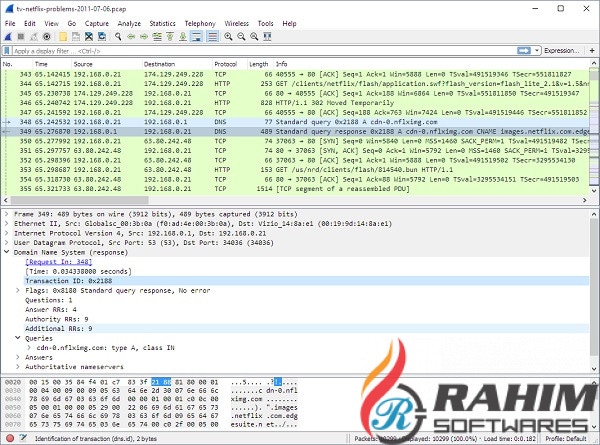The height and width of the screenshot is (445, 600).
Task: Follow the 'Request In: 348' link
Action: 59,262
